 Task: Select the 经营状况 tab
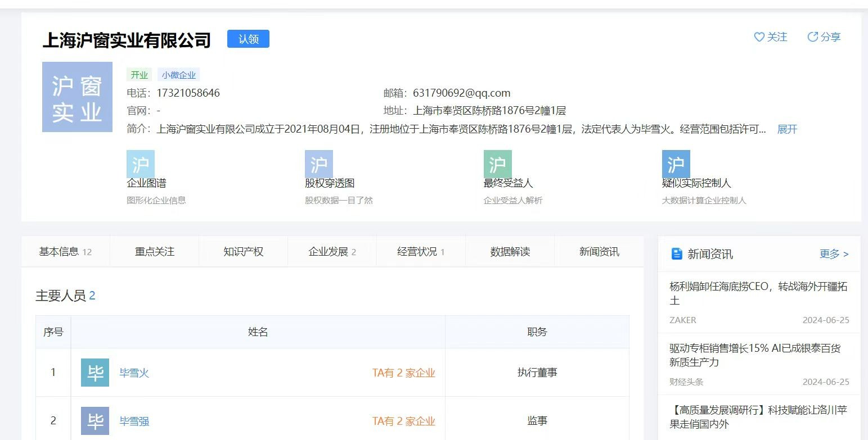coord(420,252)
